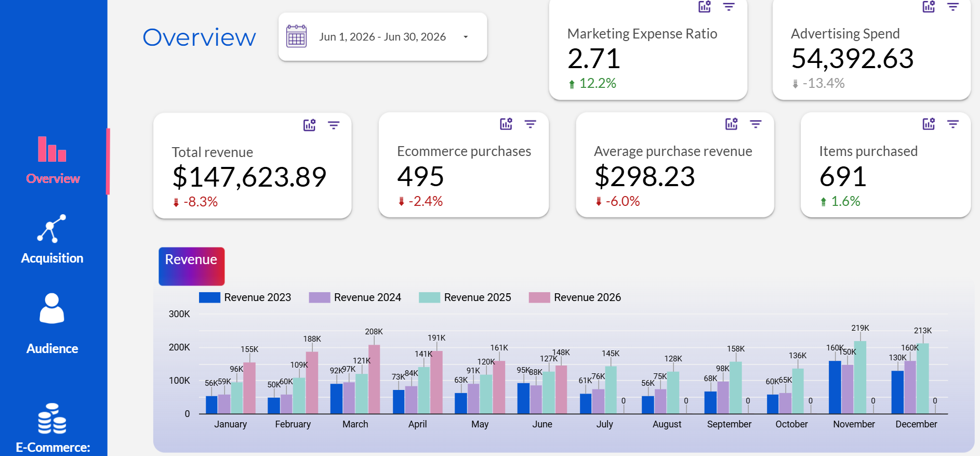Click the Revenue 2025 legend label
The width and height of the screenshot is (980, 456).
(x=478, y=297)
